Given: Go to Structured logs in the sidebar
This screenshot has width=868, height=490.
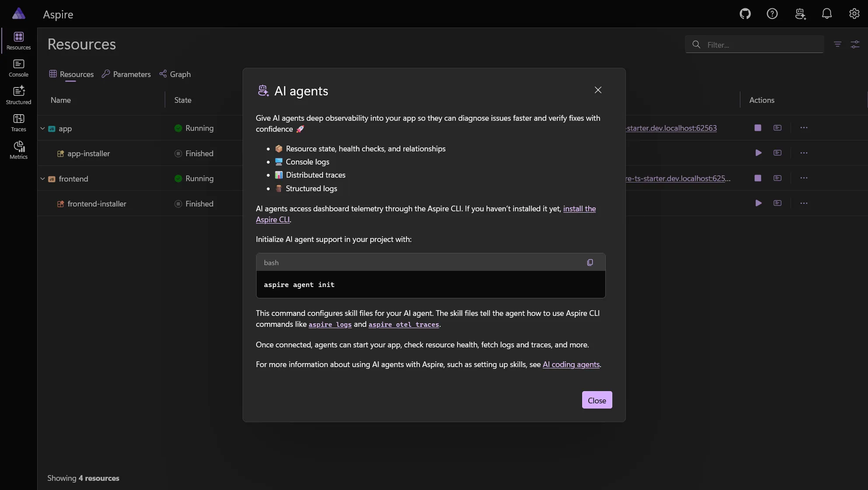Looking at the screenshot, I should point(18,95).
